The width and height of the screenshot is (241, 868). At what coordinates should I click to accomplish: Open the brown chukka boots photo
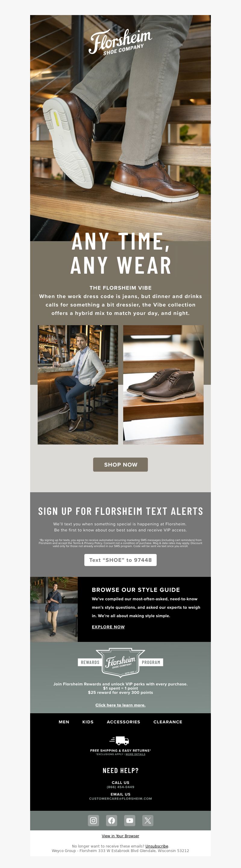163,384
